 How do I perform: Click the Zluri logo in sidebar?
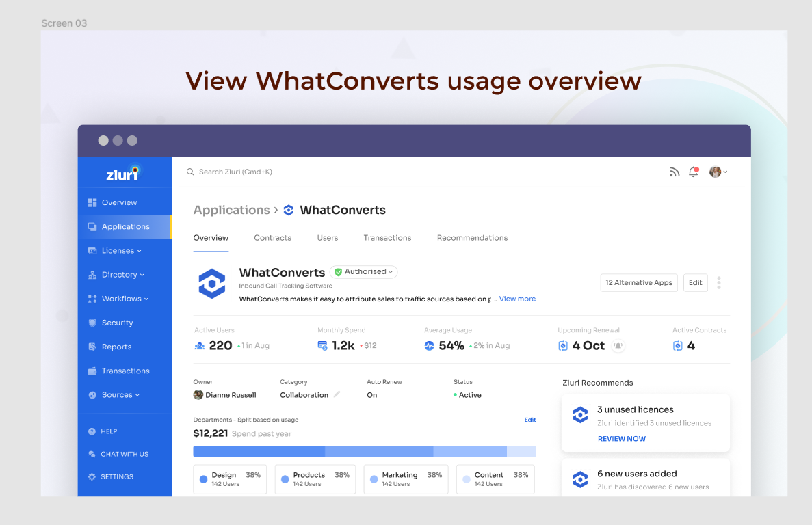(123, 173)
